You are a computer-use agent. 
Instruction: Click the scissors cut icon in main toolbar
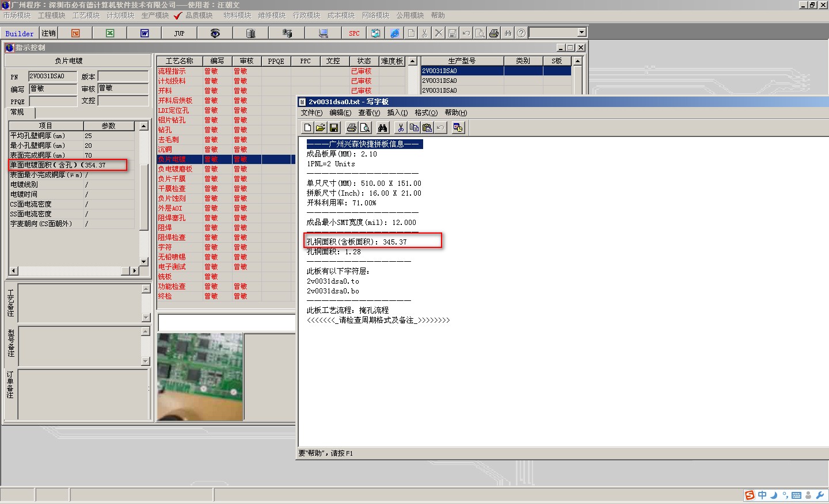pyautogui.click(x=424, y=33)
